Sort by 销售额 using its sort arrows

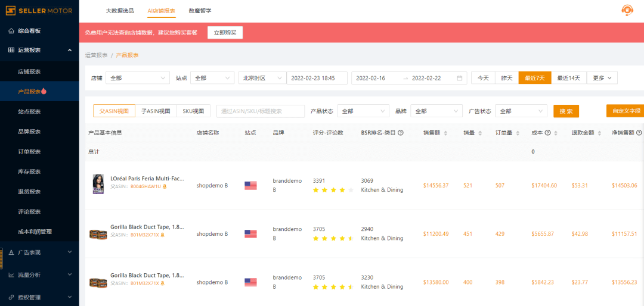point(445,133)
